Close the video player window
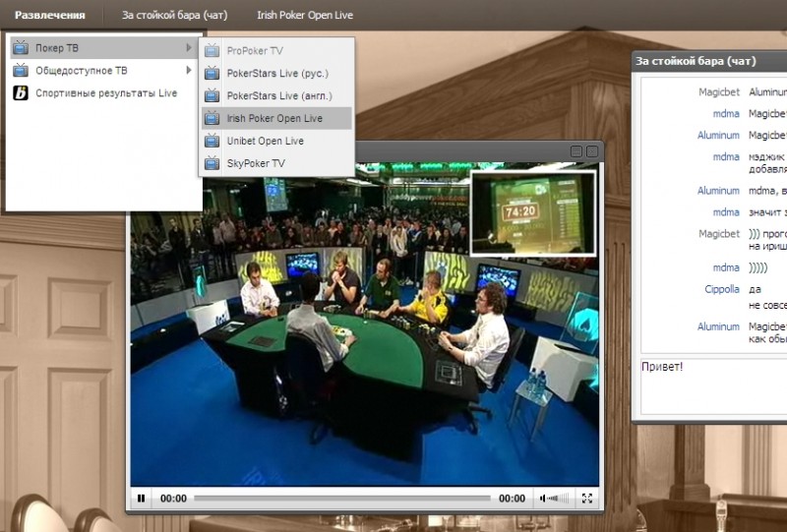 [592, 151]
